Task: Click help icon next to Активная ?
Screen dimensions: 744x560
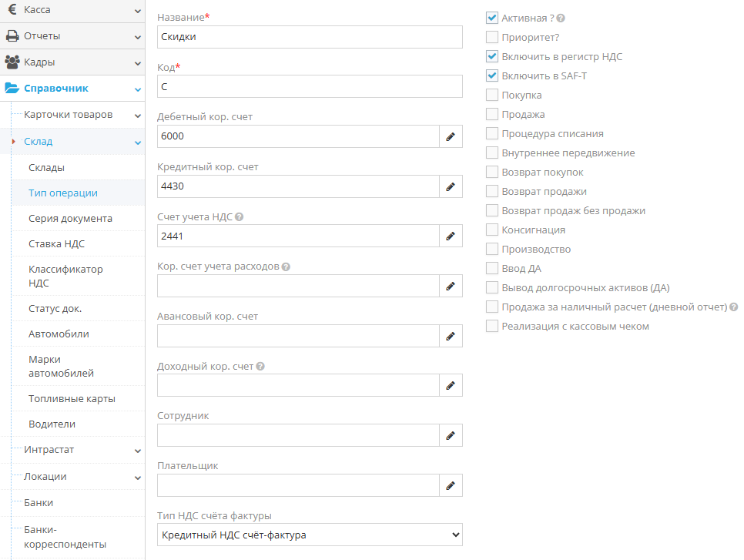Action: point(561,18)
